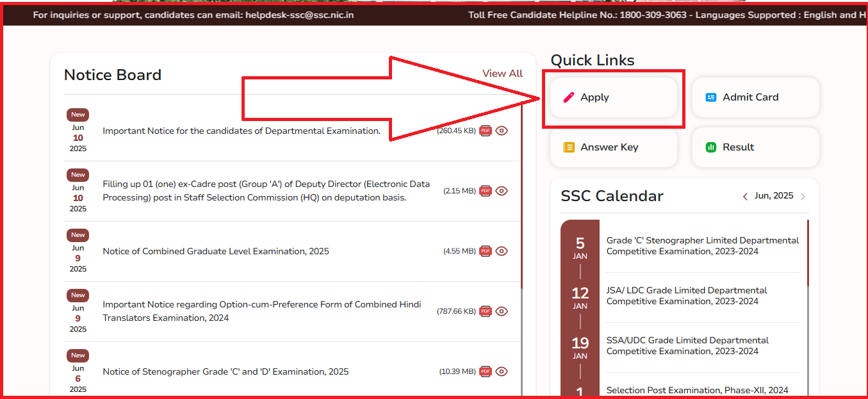Open PDF icon for Deputy Director post notice
This screenshot has width=868, height=399.
pyautogui.click(x=486, y=191)
